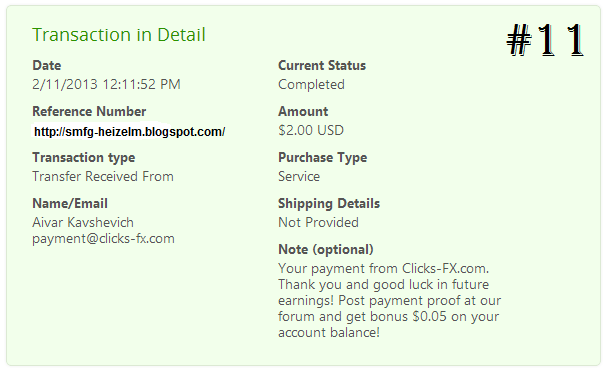
Task: Click the Transfer Received From text
Action: coord(103,176)
